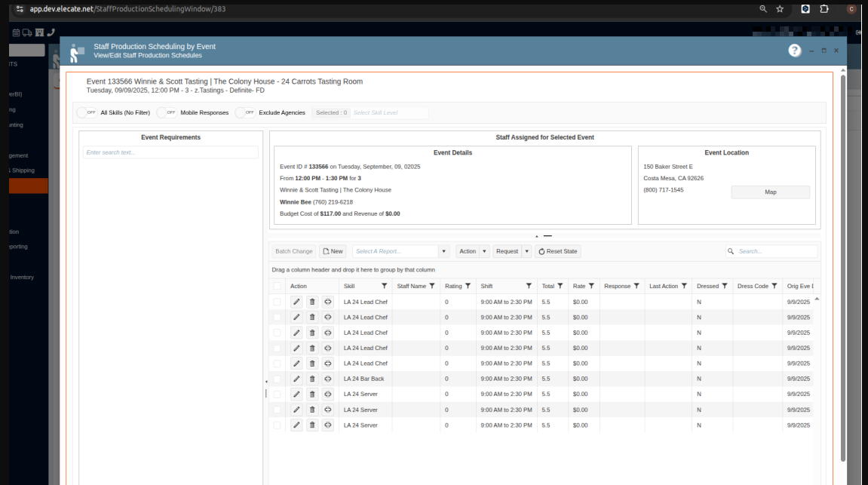The height and width of the screenshot is (485, 868).
Task: Expand the Action dropdown arrow
Action: tap(484, 251)
